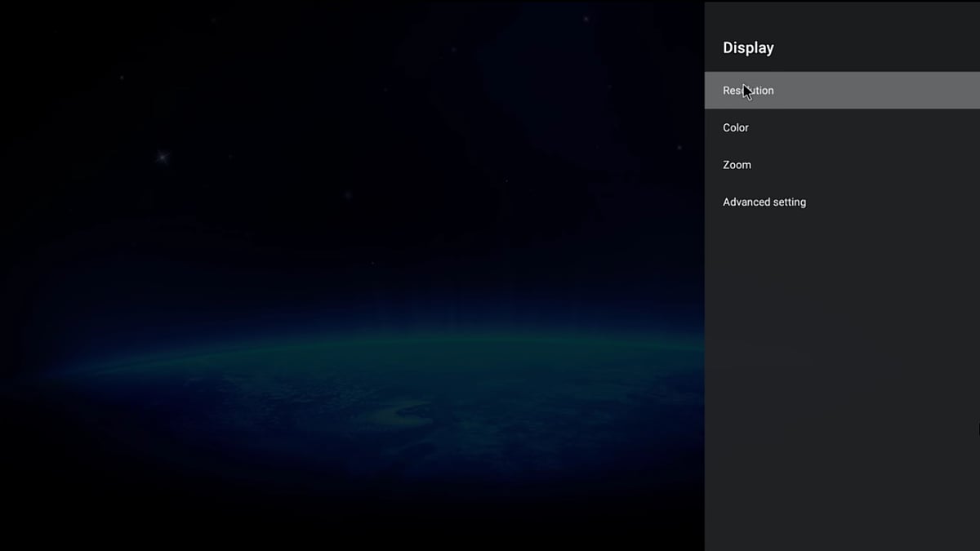980x551 pixels.
Task: Click the Earth horizon glow in background
Action: 367,343
